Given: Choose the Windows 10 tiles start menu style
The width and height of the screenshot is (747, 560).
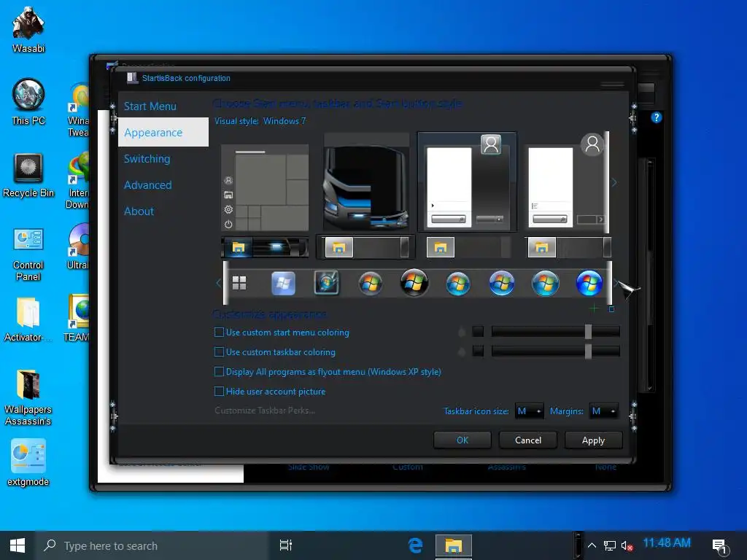Looking at the screenshot, I should tap(266, 188).
